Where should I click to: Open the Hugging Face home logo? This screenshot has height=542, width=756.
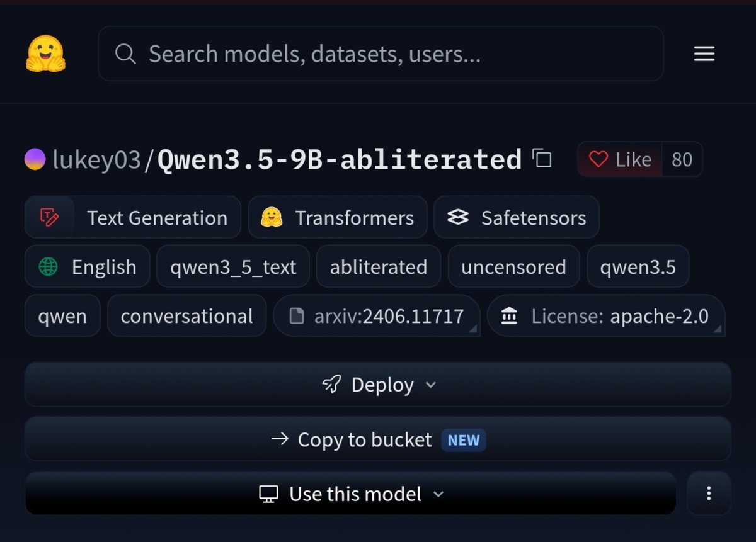(46, 54)
